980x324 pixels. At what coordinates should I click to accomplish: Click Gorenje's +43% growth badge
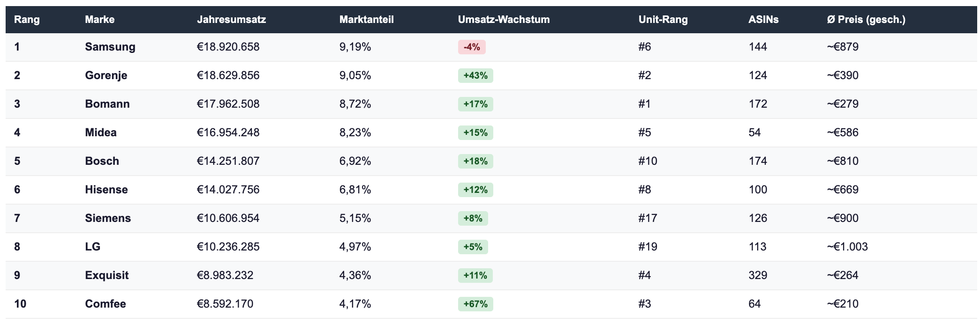475,76
